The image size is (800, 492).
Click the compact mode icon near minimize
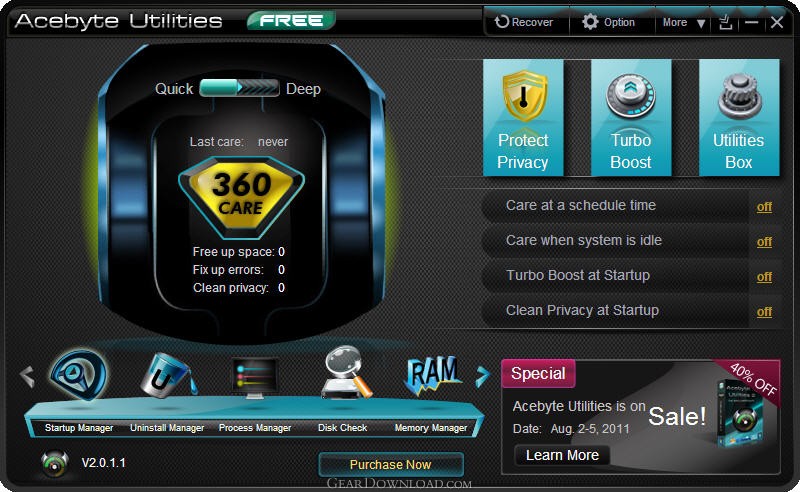click(726, 22)
